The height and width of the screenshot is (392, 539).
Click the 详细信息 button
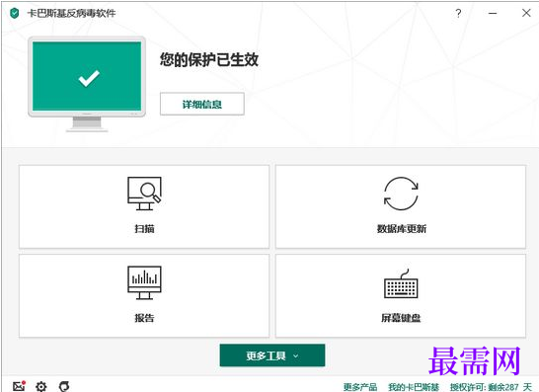202,104
